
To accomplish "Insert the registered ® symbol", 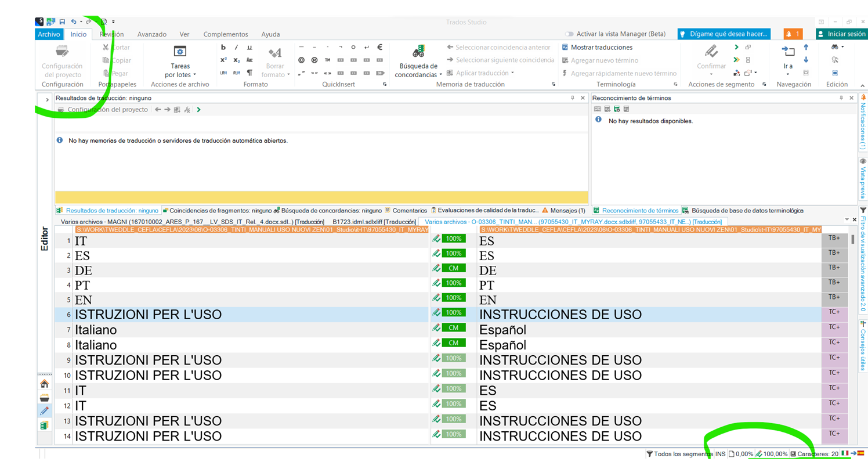I will [314, 60].
